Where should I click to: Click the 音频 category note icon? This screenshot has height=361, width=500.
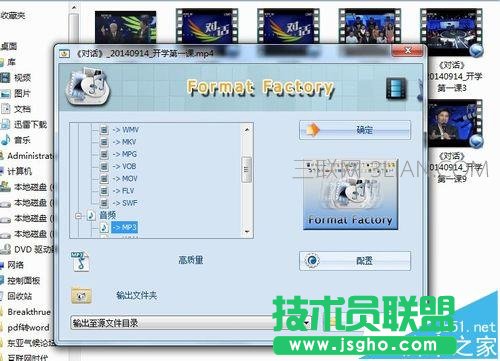tap(91, 215)
